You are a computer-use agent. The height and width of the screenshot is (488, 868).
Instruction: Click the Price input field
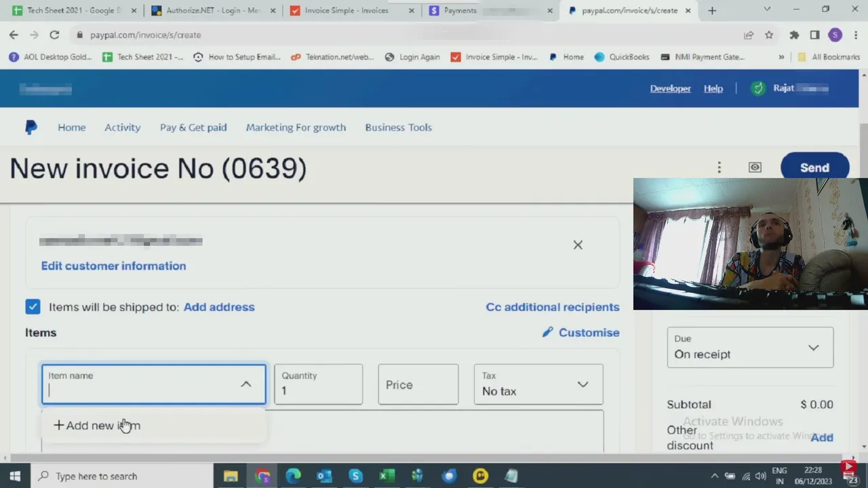pyautogui.click(x=418, y=384)
